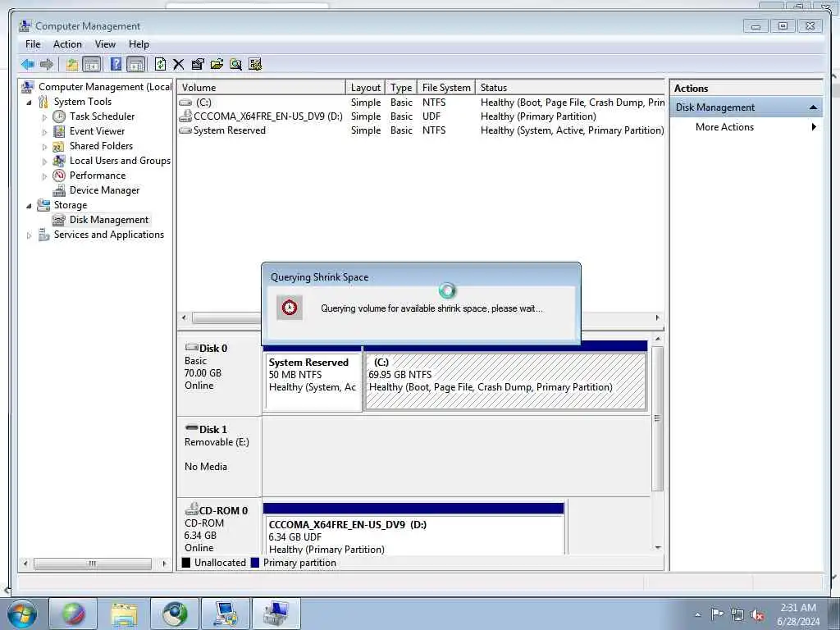Click the Open folder toolbar icon

(217, 65)
